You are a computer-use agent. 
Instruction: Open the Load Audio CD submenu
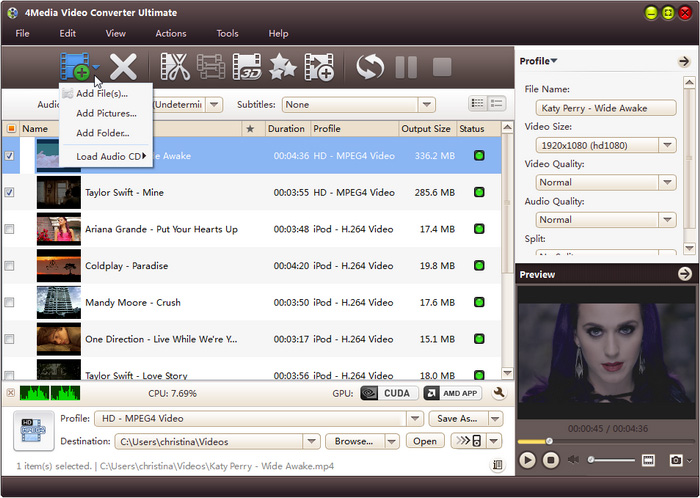coord(105,156)
